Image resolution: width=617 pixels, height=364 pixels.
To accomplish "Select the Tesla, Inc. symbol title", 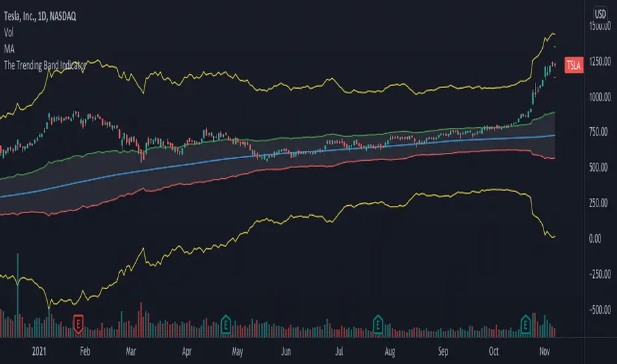I will click(40, 16).
